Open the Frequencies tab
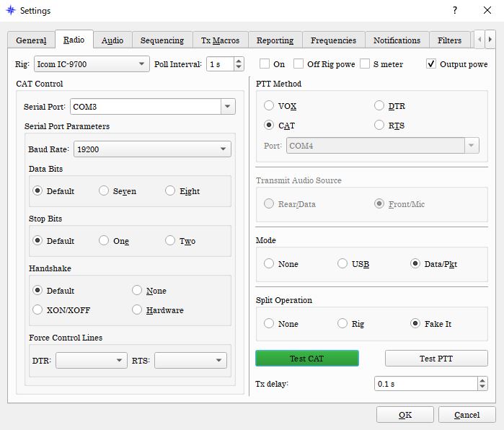This screenshot has width=504, height=430. pyautogui.click(x=333, y=40)
